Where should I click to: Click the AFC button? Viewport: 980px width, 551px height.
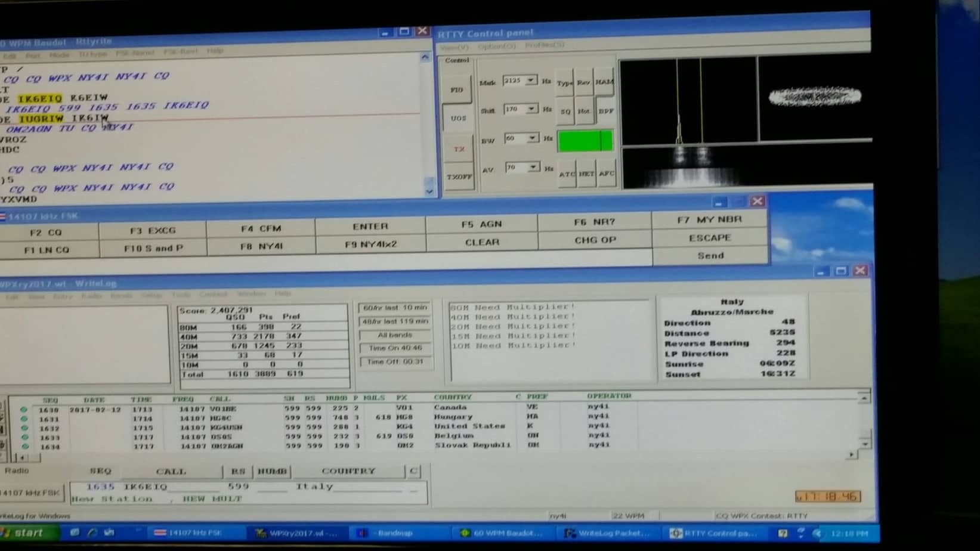point(607,174)
